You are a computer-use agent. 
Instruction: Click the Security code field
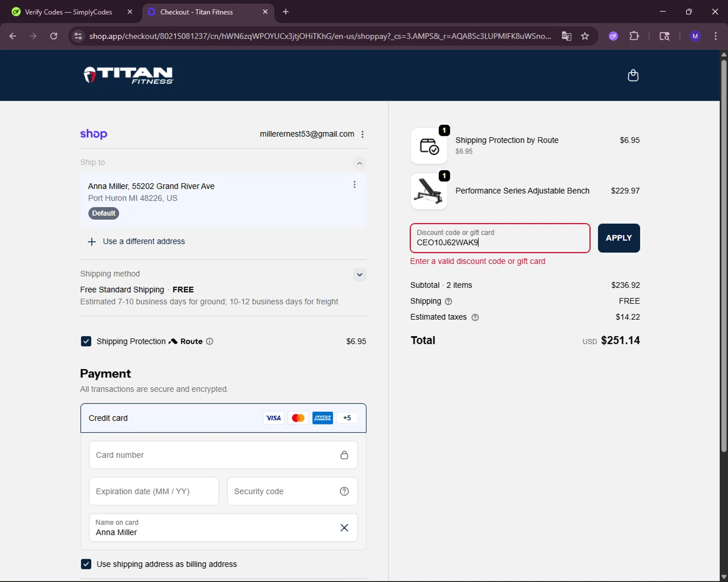click(292, 491)
